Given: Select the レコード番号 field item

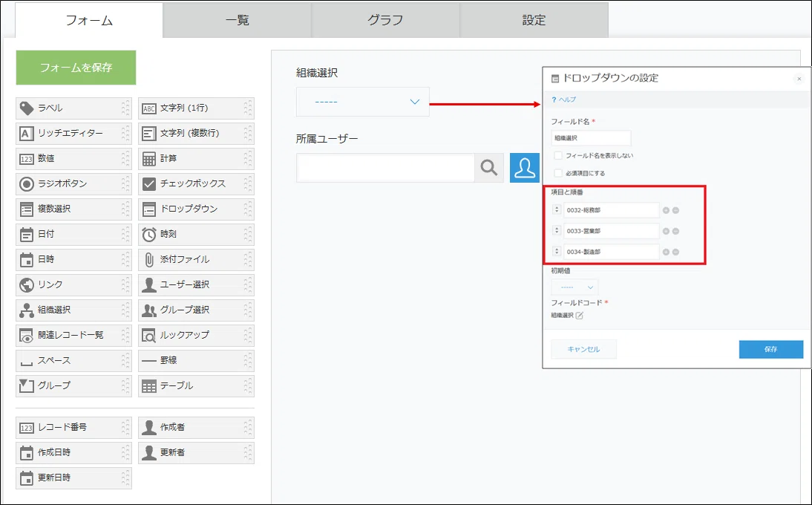Looking at the screenshot, I should 73,428.
